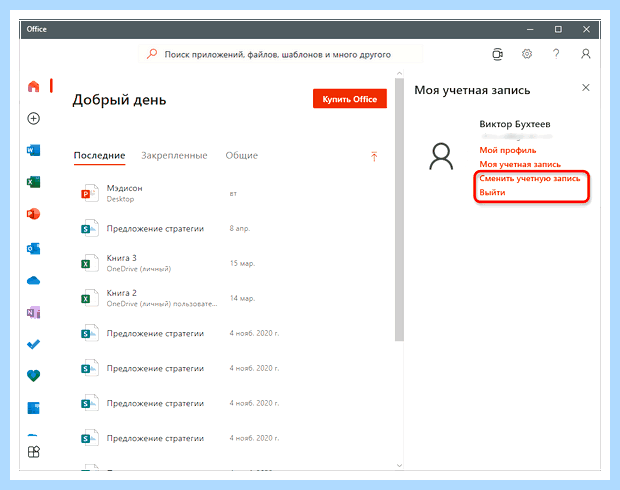Image resolution: width=620 pixels, height=490 pixels.
Task: Switch to the Общие tab
Action: (242, 155)
